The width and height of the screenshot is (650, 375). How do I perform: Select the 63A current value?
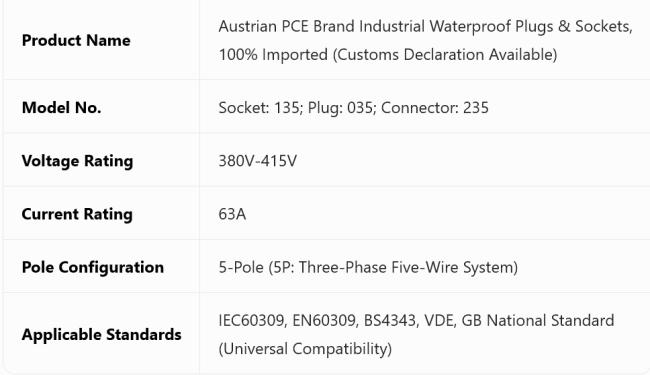click(232, 214)
